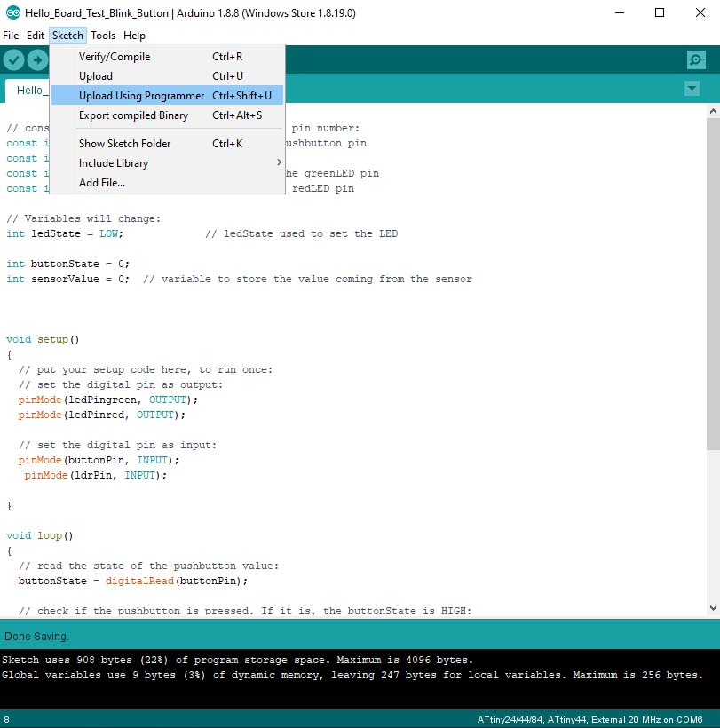Click the 'int ledState = LOW;' code line
This screenshot has width=720, height=728.
click(x=65, y=233)
